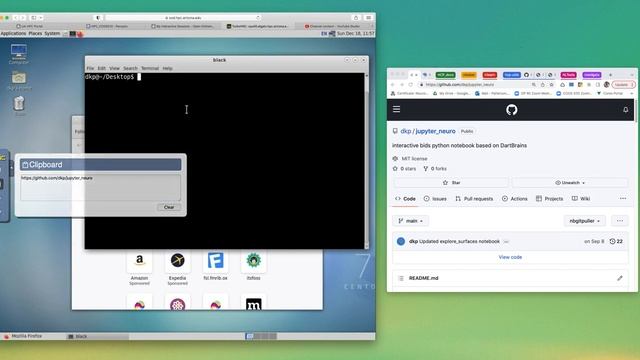Viewport: 640px width, 360px height.
Task: Click the Computer desktop icon
Action: point(19,54)
